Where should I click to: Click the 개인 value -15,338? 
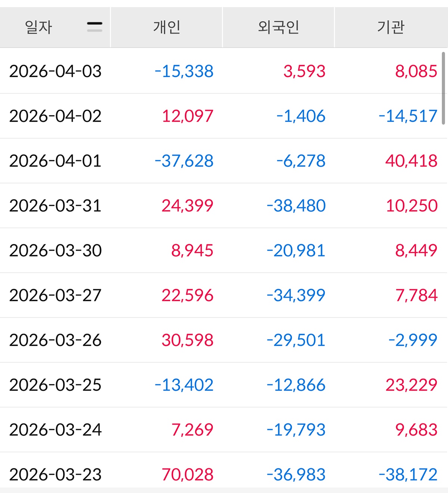(x=184, y=71)
